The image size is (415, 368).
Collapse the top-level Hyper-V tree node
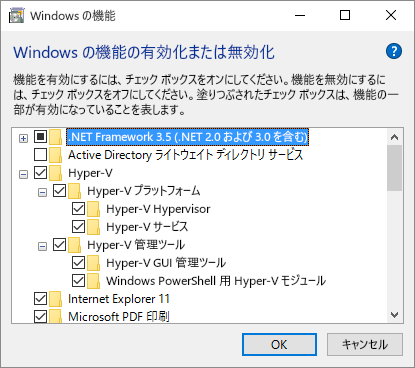pos(23,174)
